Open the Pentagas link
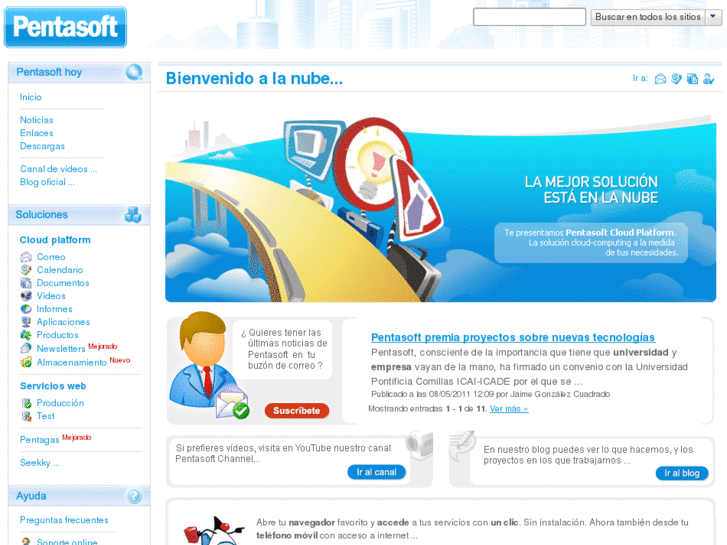The width and height of the screenshot is (727, 545). 39,440
